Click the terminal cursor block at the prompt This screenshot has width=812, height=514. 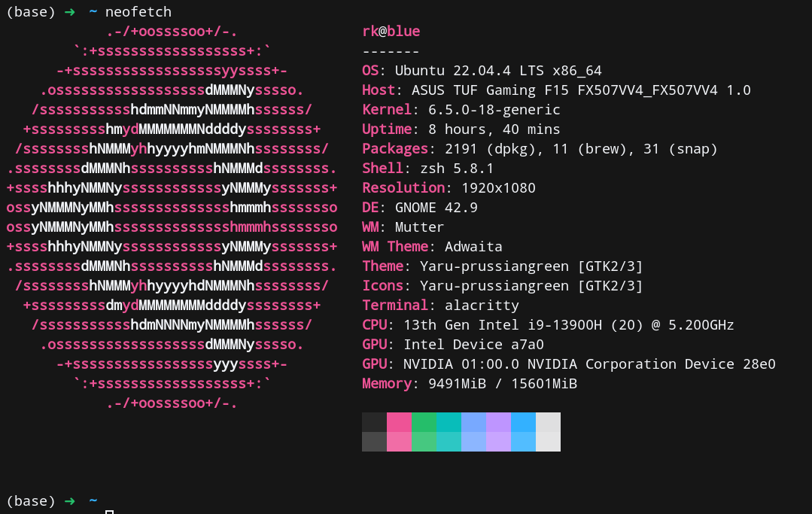click(x=109, y=512)
